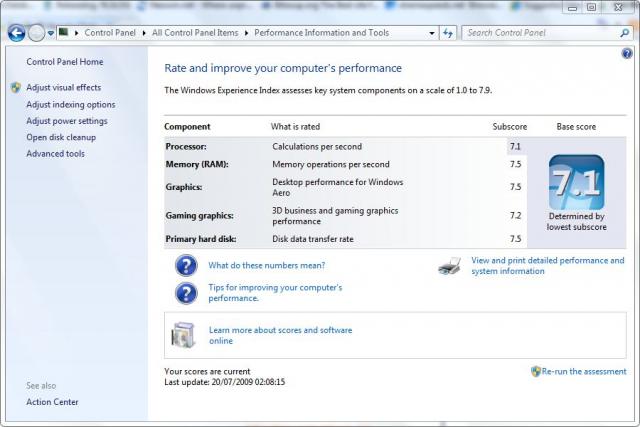Click the shield icon beside Adjust visual effects
The image size is (640, 427).
(16, 87)
